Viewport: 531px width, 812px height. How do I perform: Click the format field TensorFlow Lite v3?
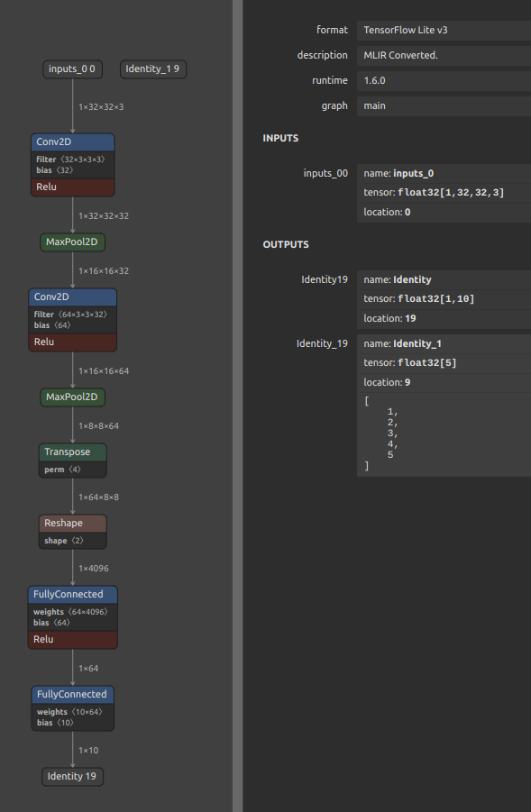coord(444,30)
